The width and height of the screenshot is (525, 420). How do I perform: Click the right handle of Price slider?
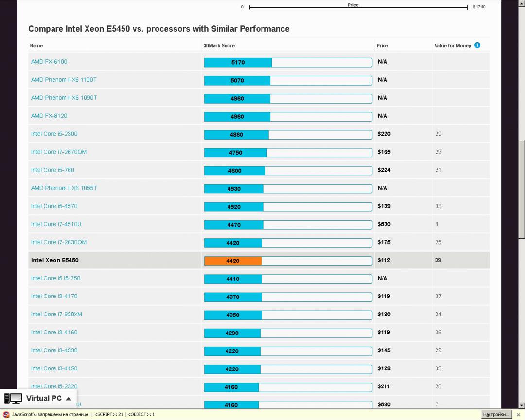[x=467, y=7]
